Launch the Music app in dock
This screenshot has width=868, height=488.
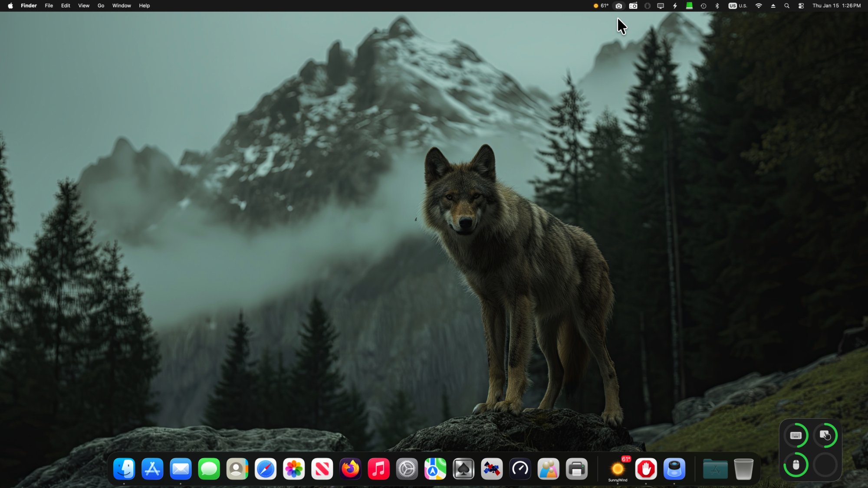378,469
